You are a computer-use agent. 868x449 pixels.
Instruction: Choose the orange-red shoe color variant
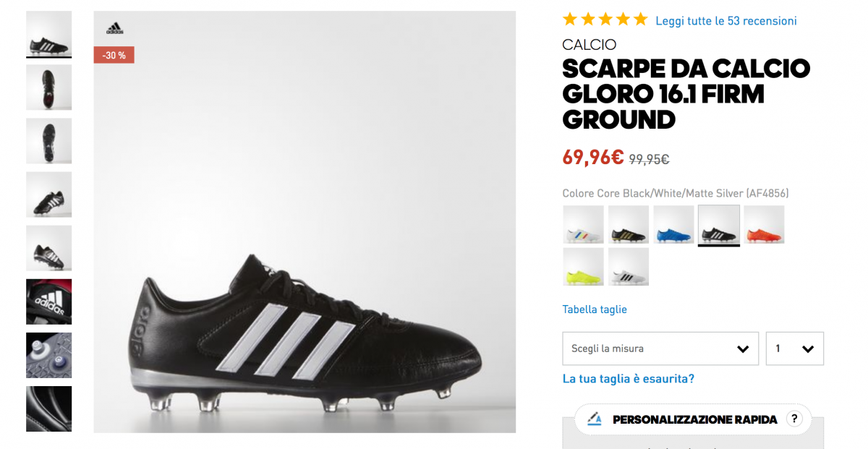point(764,224)
